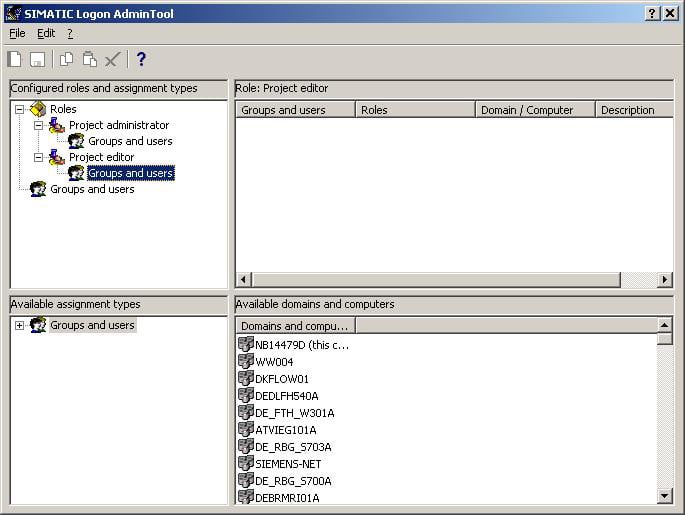
Task: Sort by the Domain / Computer column header
Action: coord(535,110)
